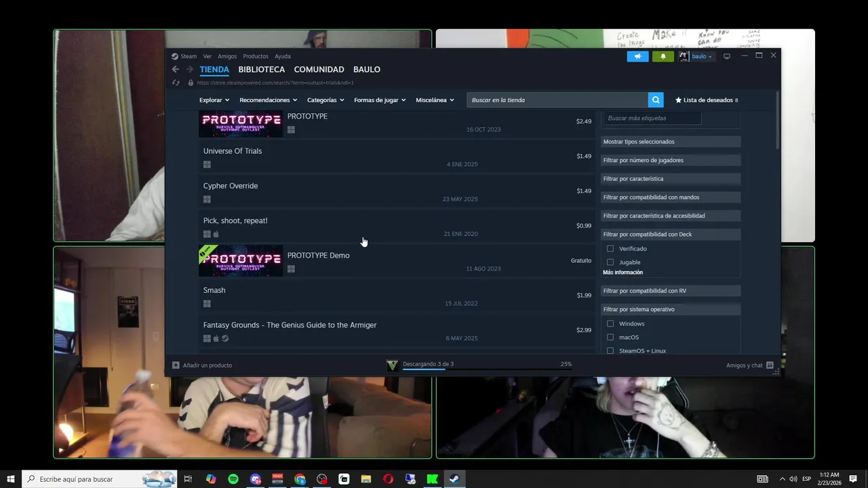Click the plus icon for adding a product
This screenshot has height=488, width=868.
pyautogui.click(x=176, y=365)
